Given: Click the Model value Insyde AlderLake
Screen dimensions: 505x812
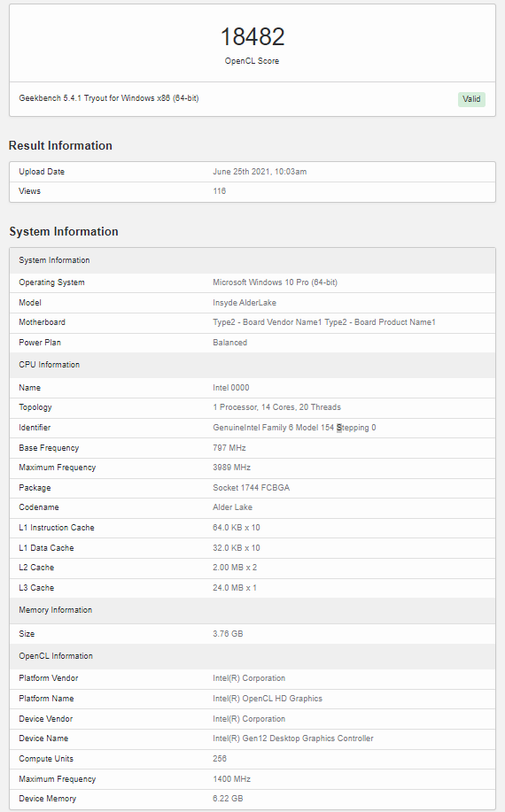Looking at the screenshot, I should coord(245,303).
